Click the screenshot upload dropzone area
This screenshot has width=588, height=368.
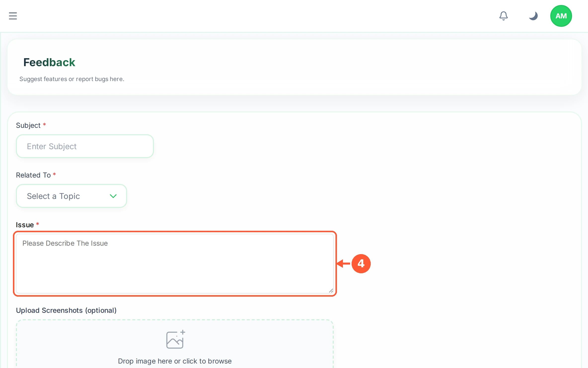pos(175,344)
